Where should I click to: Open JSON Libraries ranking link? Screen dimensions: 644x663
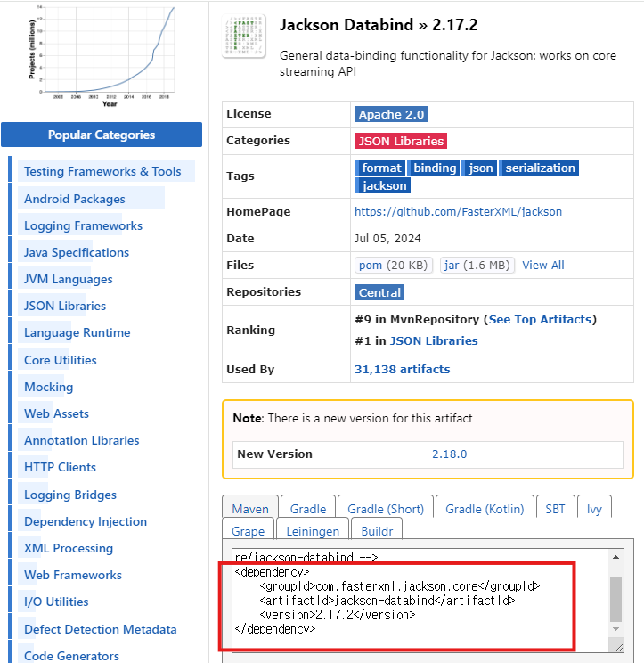pos(434,340)
